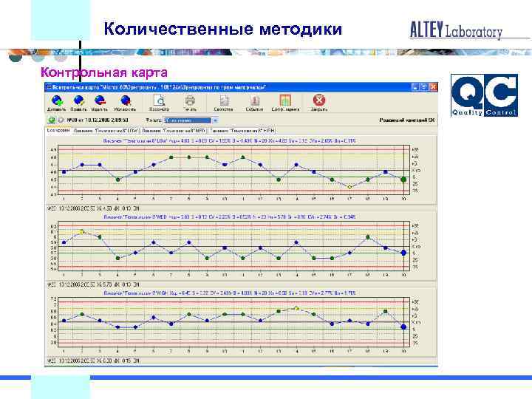Click the LOW chart statistics title line
This screenshot has width=532, height=399.
pos(229,140)
